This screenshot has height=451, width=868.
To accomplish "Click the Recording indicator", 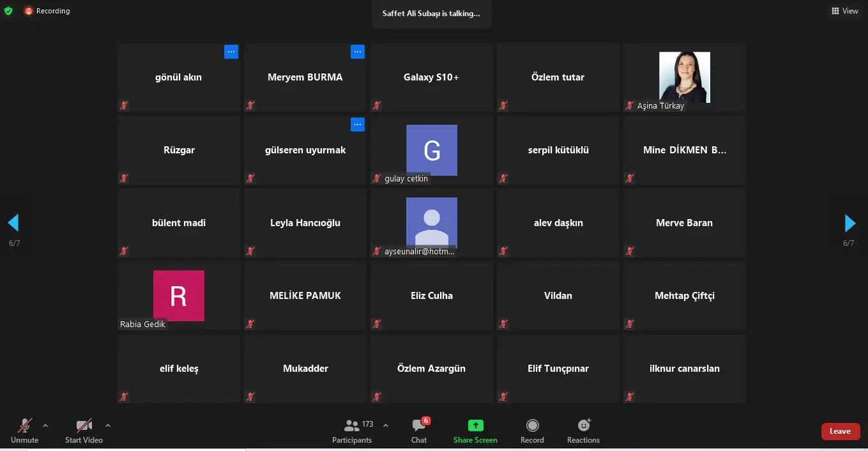I will pyautogui.click(x=47, y=11).
